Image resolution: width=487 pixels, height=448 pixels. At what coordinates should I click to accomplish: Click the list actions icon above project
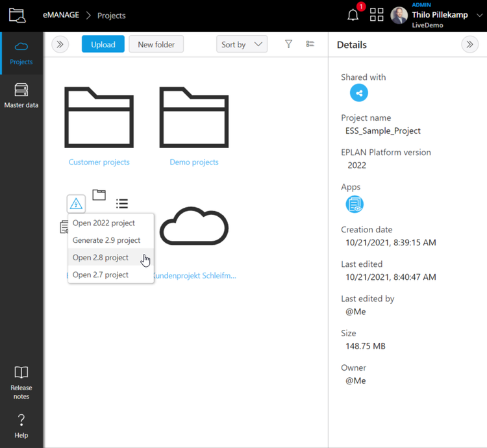(x=122, y=204)
